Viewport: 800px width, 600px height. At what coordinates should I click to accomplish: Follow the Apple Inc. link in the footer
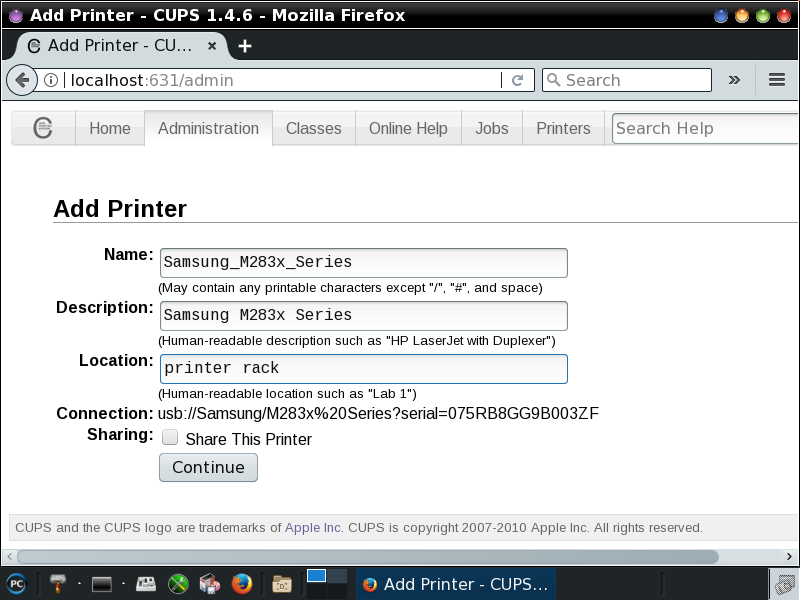point(313,527)
